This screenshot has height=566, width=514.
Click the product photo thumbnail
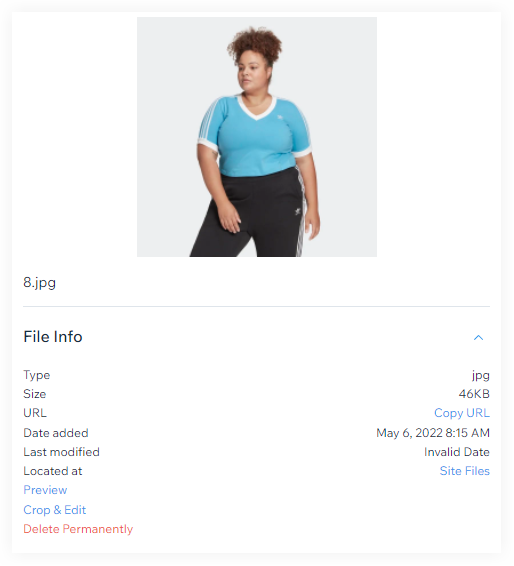(x=257, y=137)
